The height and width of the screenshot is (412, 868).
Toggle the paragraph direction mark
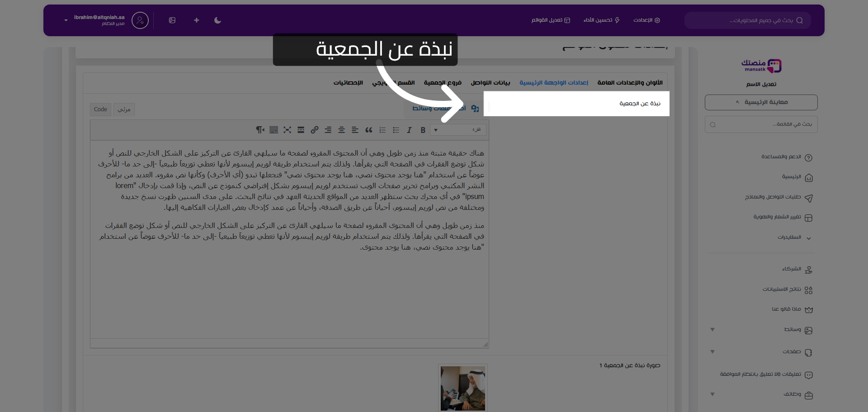coord(260,130)
